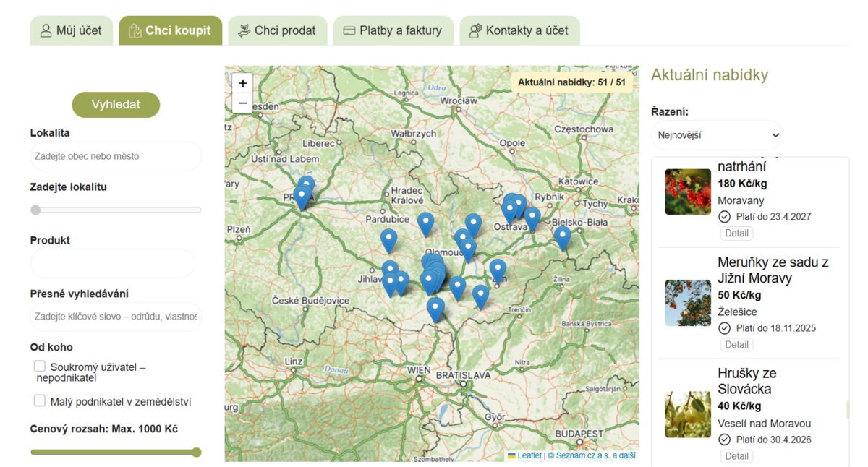Open Detail for Hrušky ze Slovácka
Image resolution: width=868 pixels, height=467 pixels.
pos(736,456)
